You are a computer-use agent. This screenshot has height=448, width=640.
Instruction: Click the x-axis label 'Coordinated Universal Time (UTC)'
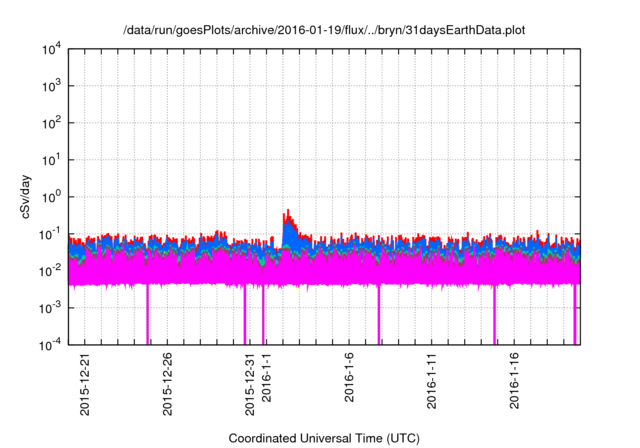tap(324, 438)
